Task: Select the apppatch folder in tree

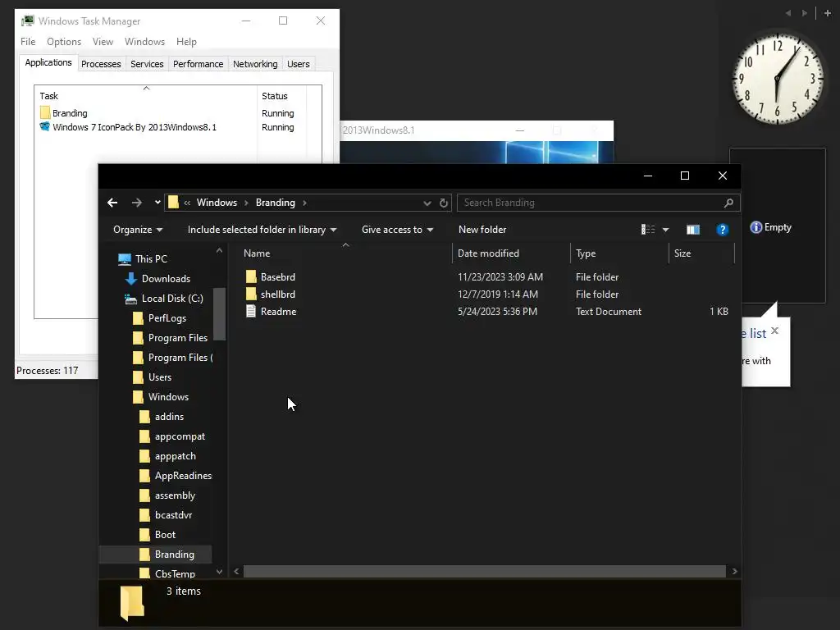Action: click(167, 456)
